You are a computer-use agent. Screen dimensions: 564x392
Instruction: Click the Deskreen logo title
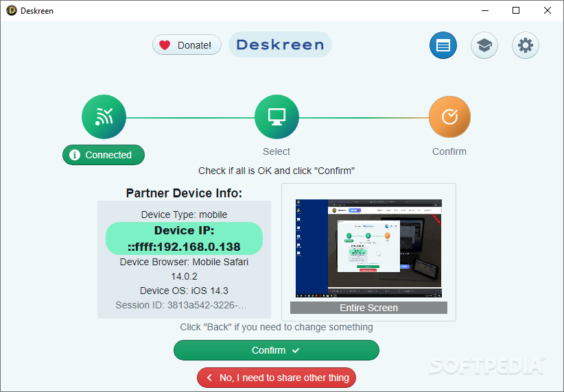(280, 45)
